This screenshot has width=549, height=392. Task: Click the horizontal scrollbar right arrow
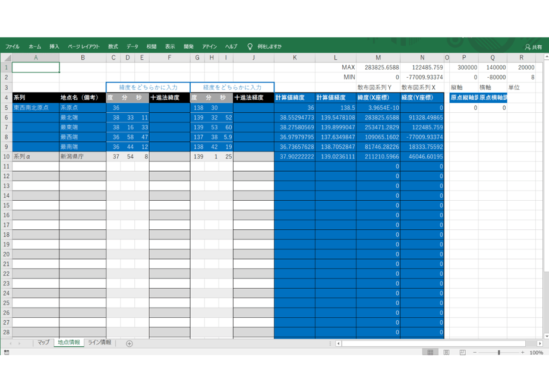[539, 344]
